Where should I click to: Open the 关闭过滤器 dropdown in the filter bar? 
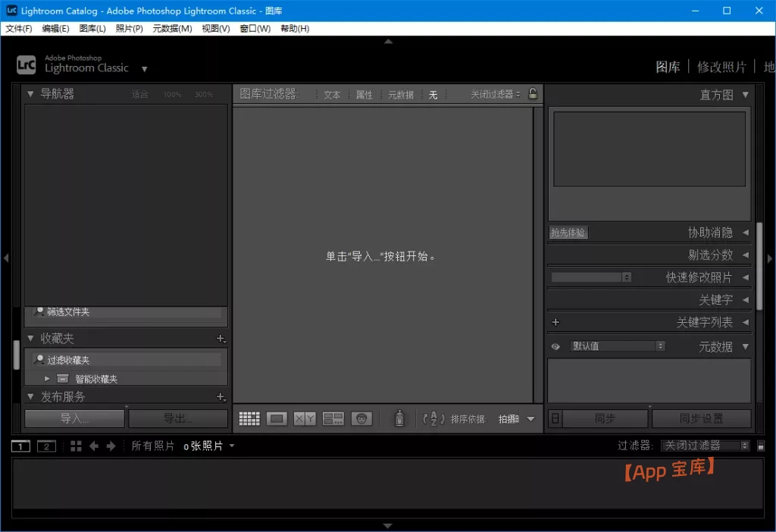pos(493,94)
